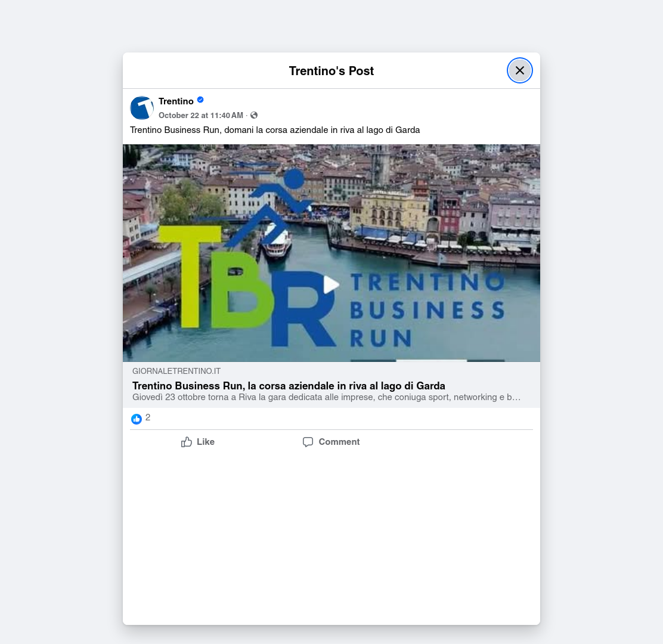
Task: Click the public globe privacy icon
Action: click(x=254, y=116)
